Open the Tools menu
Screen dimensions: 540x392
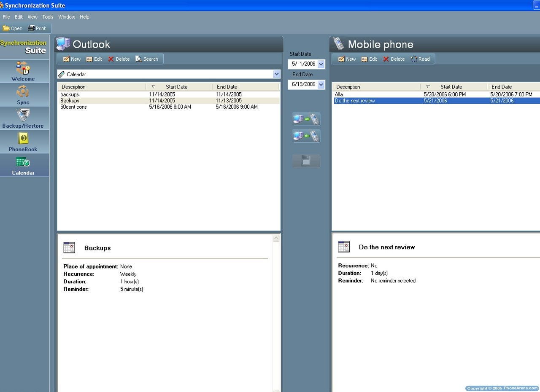pos(48,17)
